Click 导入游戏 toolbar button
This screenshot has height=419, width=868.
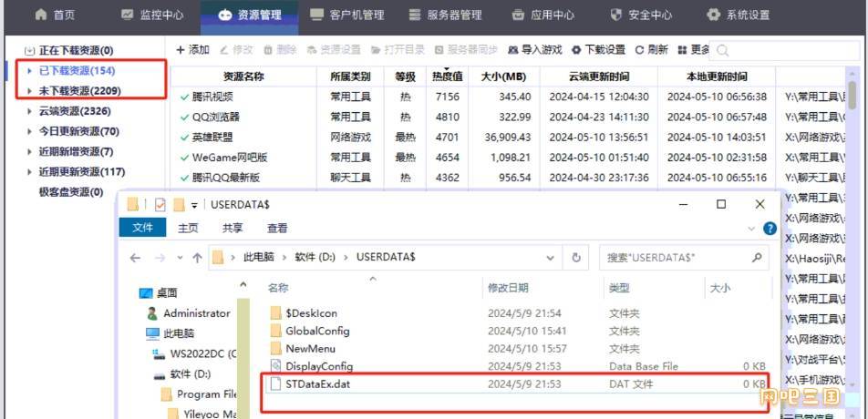pyautogui.click(x=534, y=50)
